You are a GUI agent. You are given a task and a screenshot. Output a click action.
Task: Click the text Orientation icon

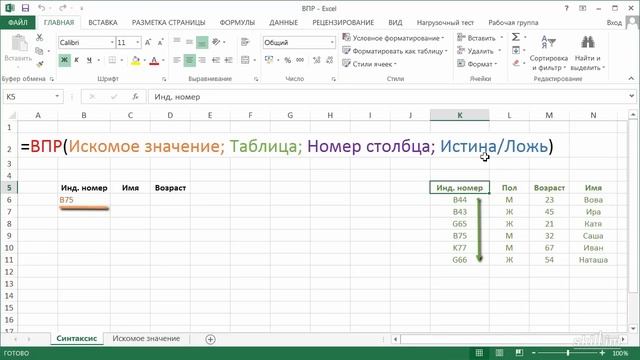pos(216,42)
